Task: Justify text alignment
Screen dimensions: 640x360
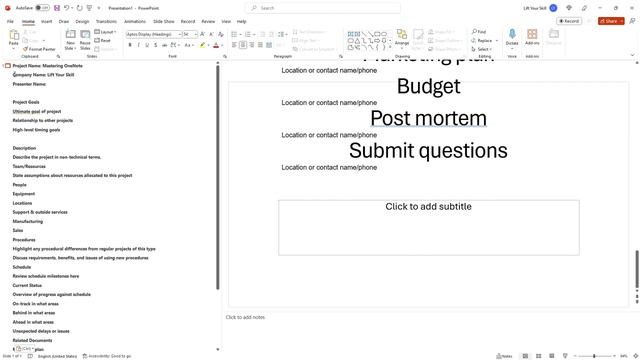Action: point(260,45)
